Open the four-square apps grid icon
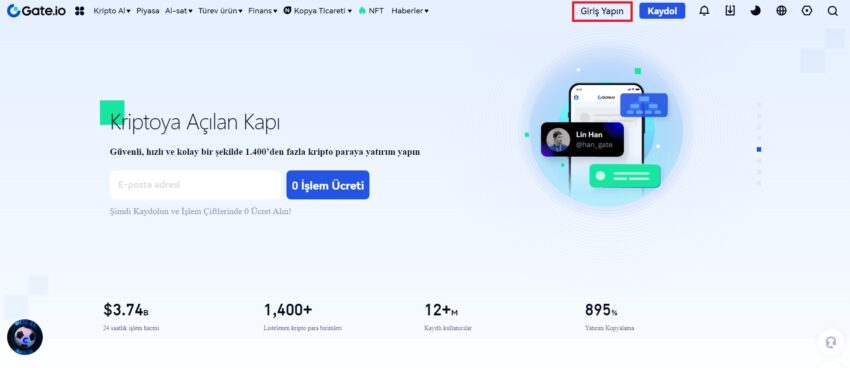 coord(80,11)
